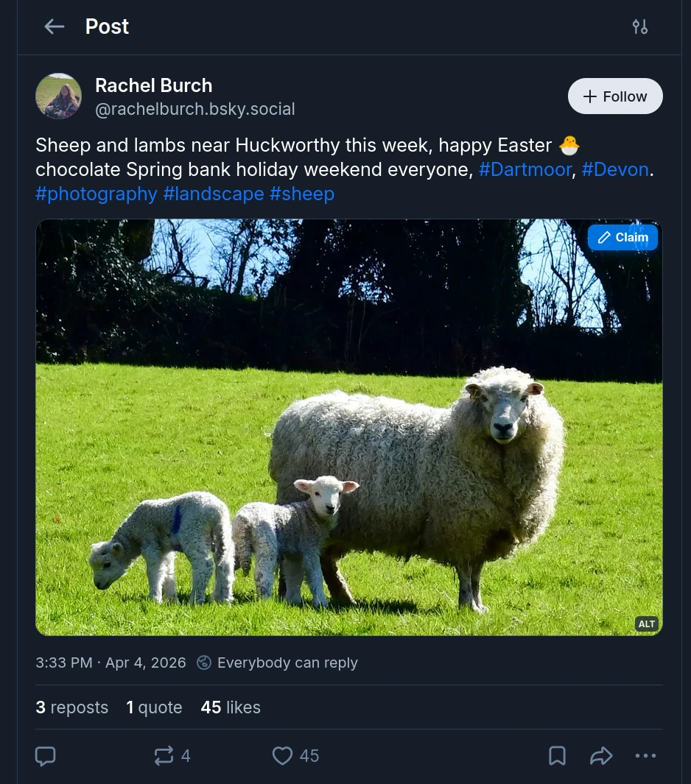This screenshot has width=691, height=784.
Task: Bookmark this post using the bookmark icon
Action: tap(557, 755)
